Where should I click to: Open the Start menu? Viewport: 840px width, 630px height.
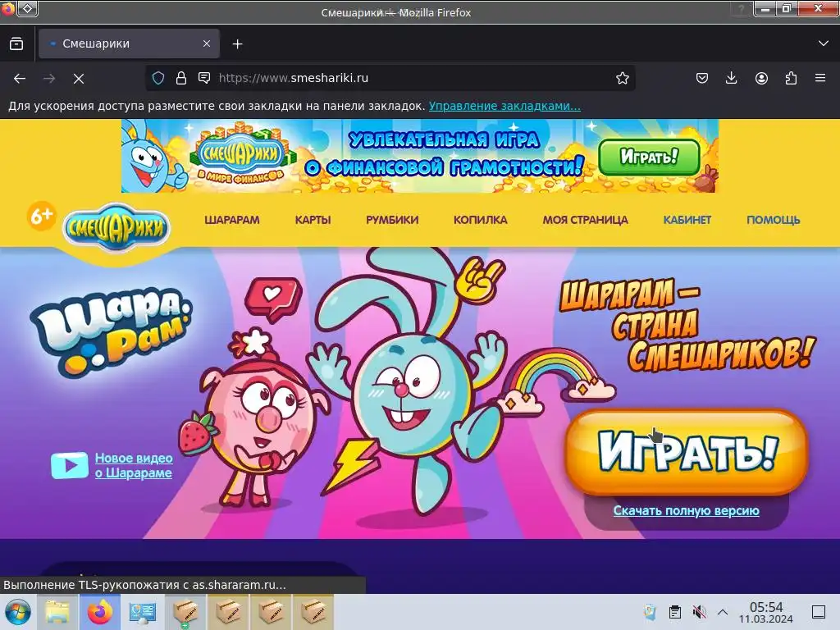pyautogui.click(x=18, y=612)
